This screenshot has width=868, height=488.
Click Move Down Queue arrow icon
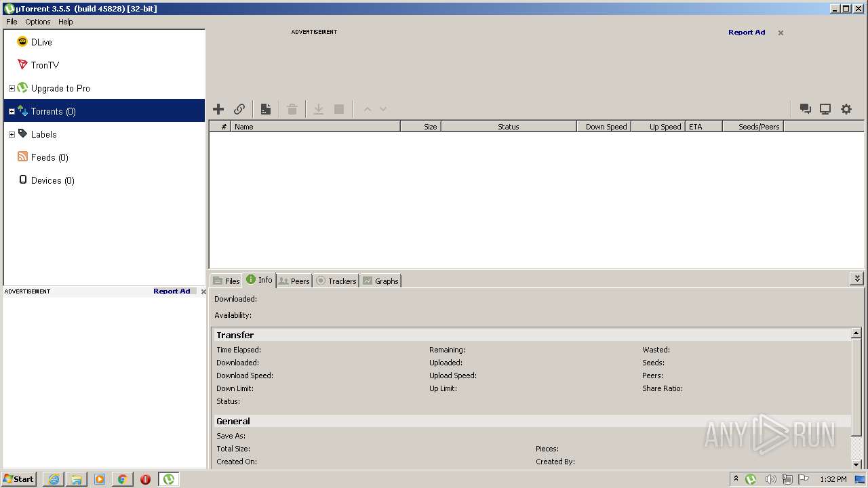(x=383, y=109)
